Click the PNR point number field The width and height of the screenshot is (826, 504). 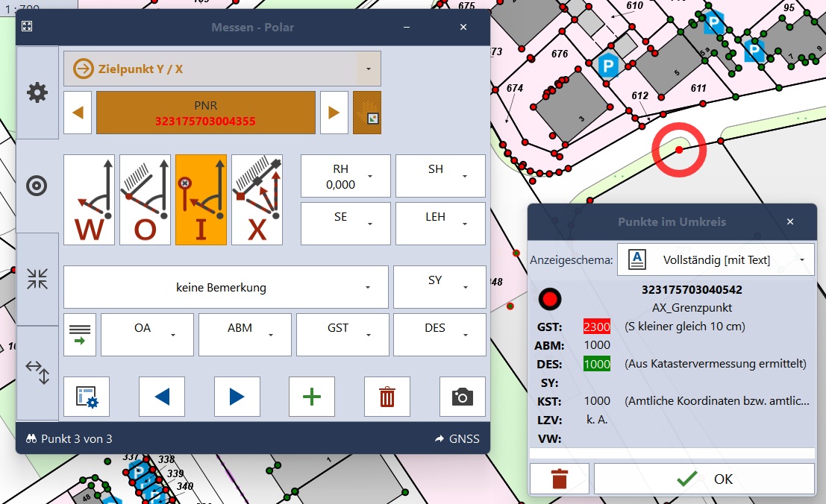[x=205, y=113]
